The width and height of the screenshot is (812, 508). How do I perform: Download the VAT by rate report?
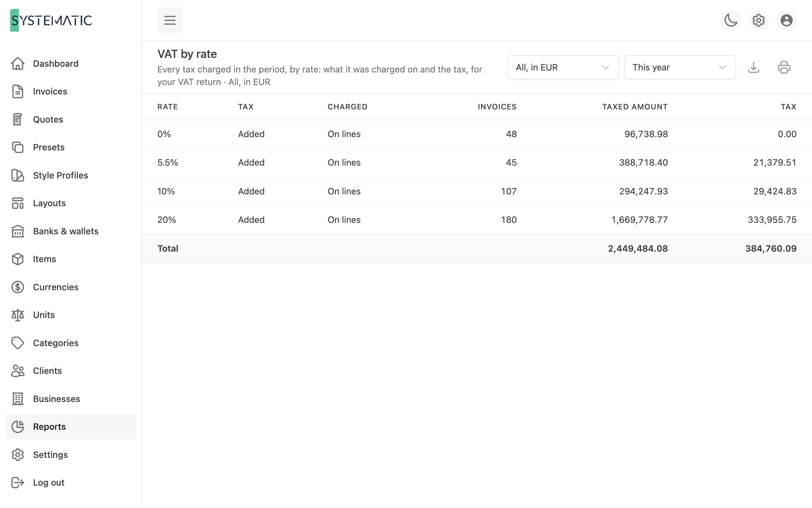coord(753,67)
